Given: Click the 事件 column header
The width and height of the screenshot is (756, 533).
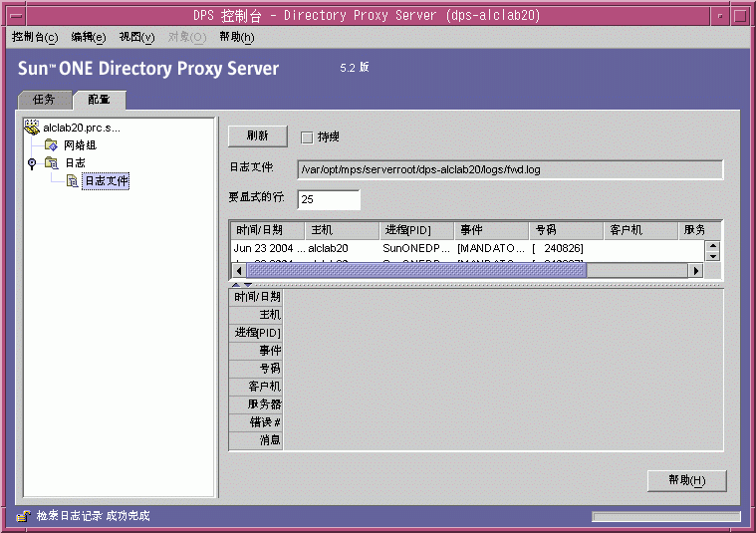Looking at the screenshot, I should [492, 230].
